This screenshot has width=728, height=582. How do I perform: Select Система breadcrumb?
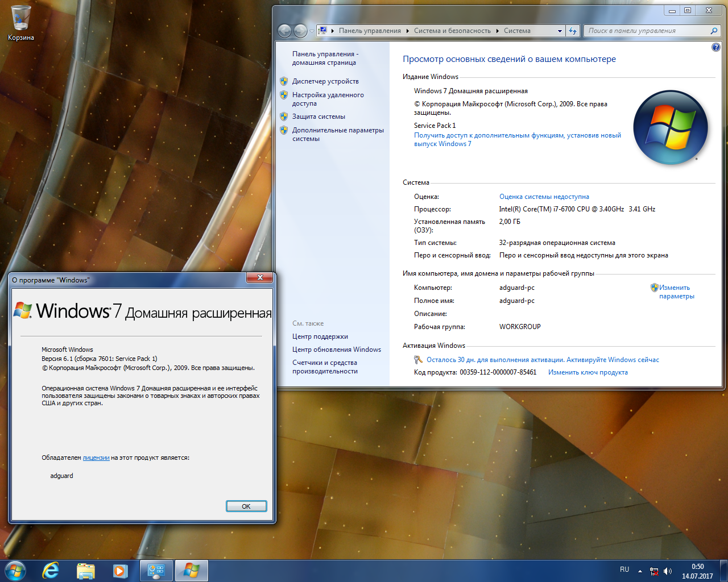click(x=517, y=31)
